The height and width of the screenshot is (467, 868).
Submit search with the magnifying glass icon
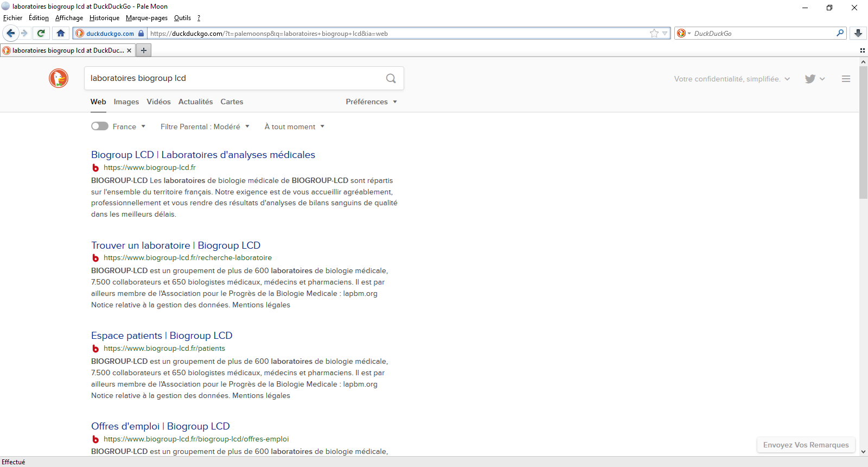[391, 78]
